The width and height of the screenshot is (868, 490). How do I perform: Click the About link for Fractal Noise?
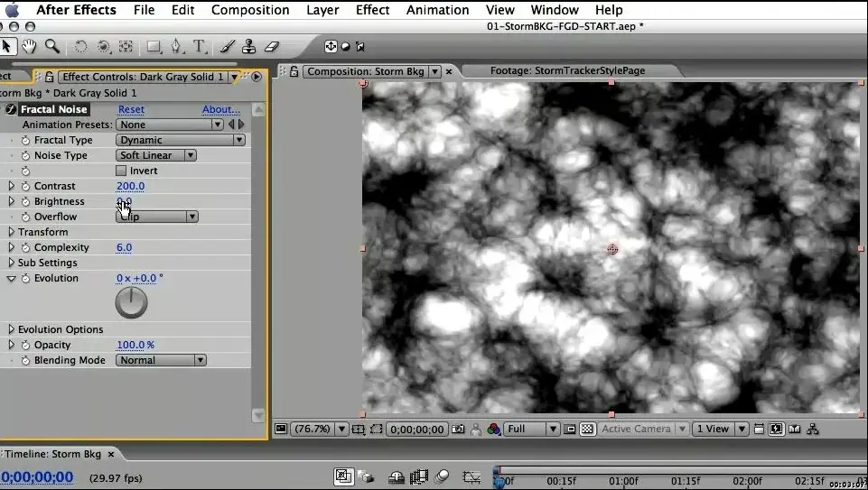(221, 109)
